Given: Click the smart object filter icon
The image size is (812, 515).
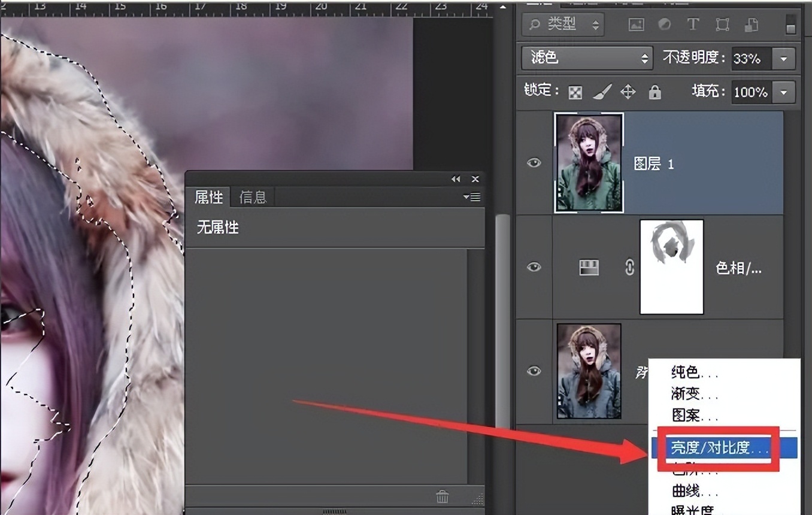Looking at the screenshot, I should (751, 25).
